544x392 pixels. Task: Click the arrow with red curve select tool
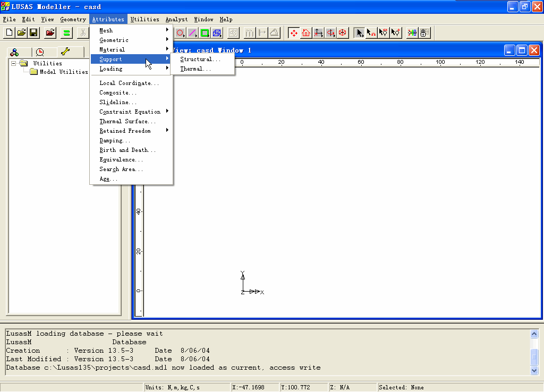tap(371, 33)
